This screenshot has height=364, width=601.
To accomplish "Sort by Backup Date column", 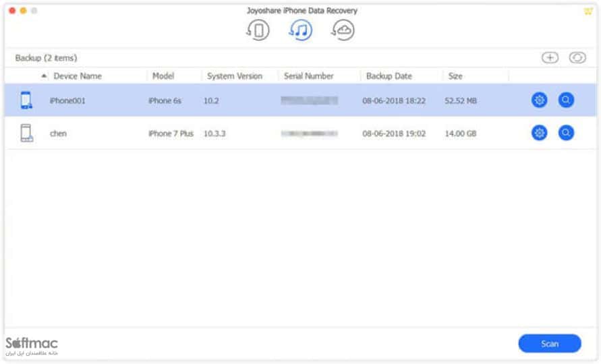I will click(x=389, y=76).
